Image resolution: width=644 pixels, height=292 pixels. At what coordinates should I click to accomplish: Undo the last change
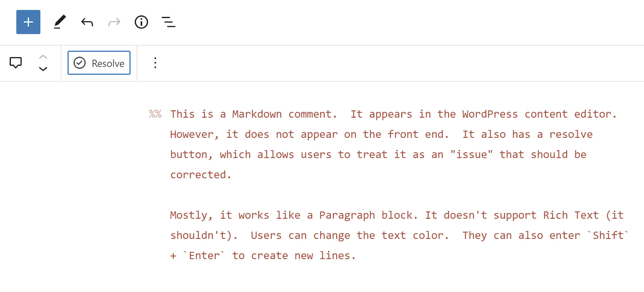[87, 22]
